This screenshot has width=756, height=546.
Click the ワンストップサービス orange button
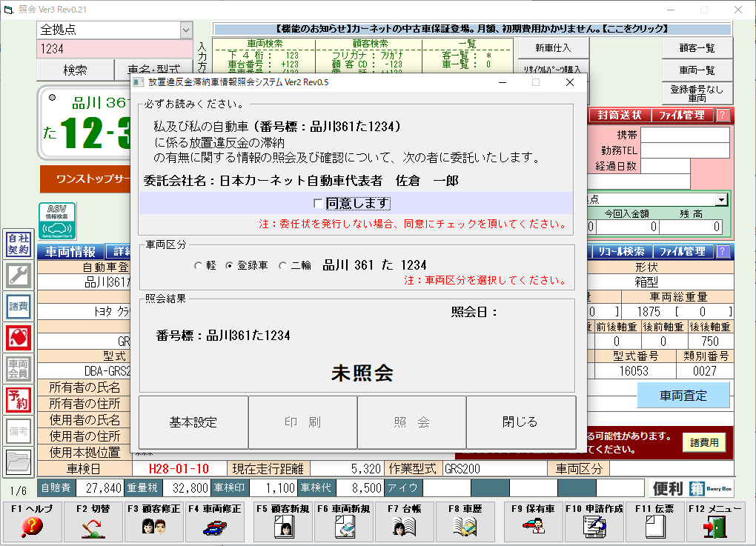point(85,179)
